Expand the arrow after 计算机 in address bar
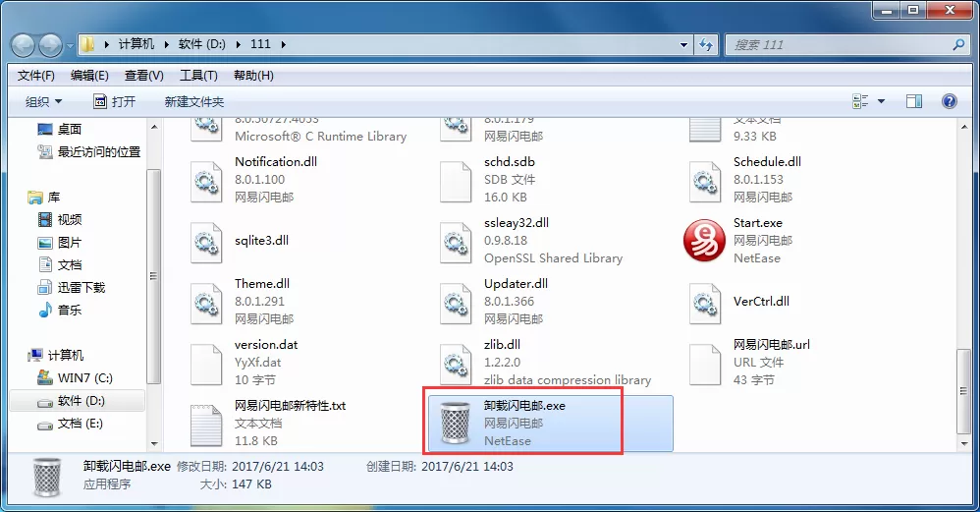Screen dimensions: 980x512 click(166, 44)
